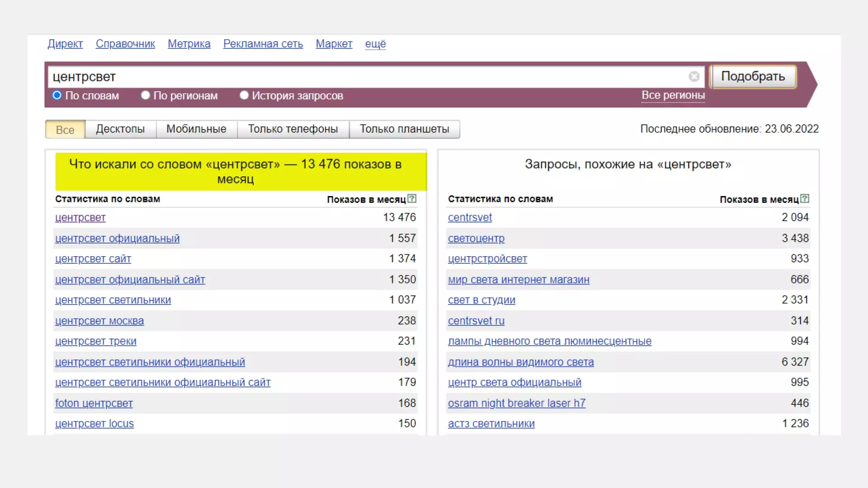Open the 'центрсвет светильники' query with 1 037 impressions
This screenshot has width=868, height=488.
[113, 300]
